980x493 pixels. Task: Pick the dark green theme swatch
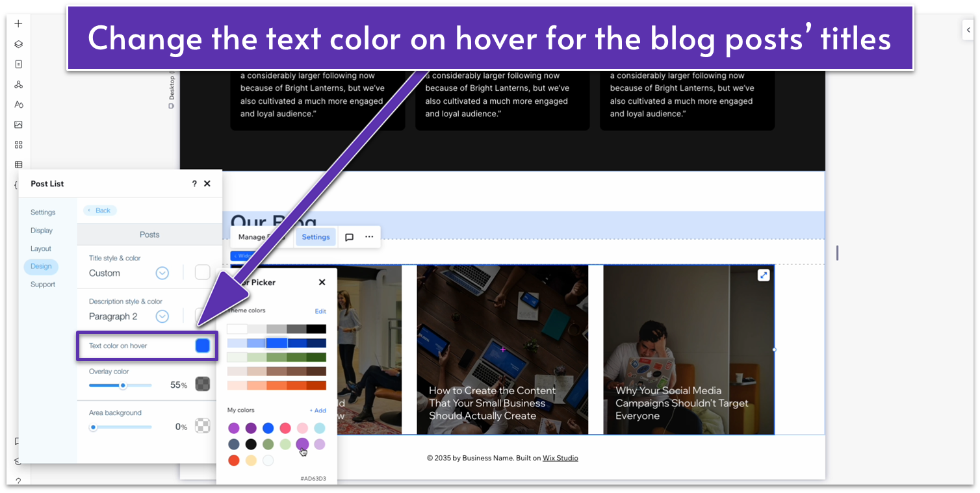click(x=316, y=357)
